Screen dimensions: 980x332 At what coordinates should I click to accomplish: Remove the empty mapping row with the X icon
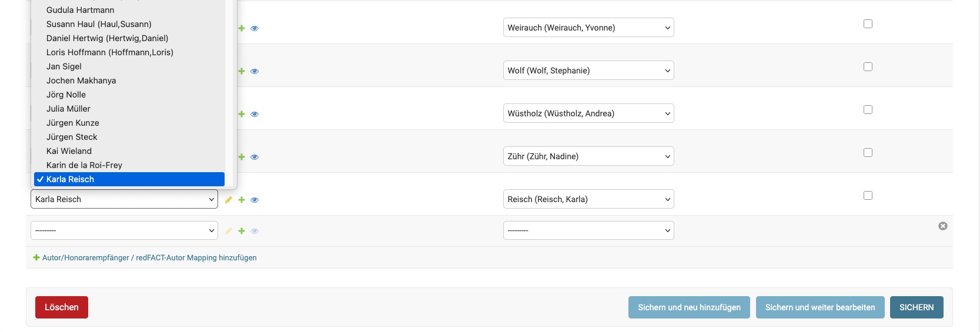(x=942, y=226)
